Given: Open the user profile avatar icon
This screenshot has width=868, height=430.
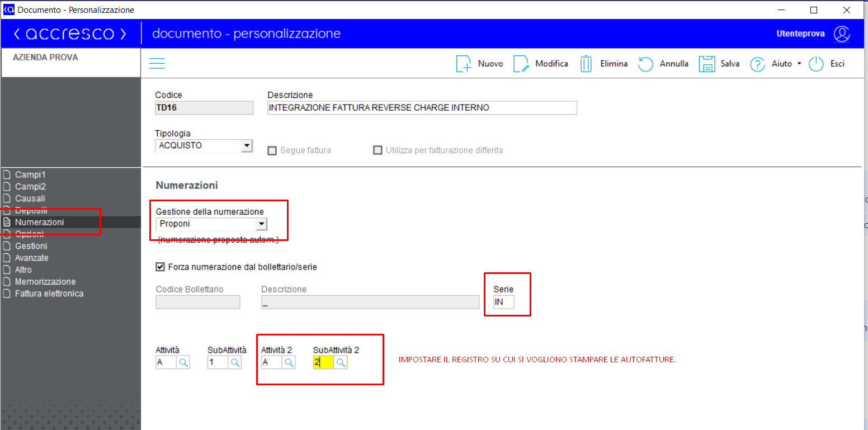Looking at the screenshot, I should 842,34.
